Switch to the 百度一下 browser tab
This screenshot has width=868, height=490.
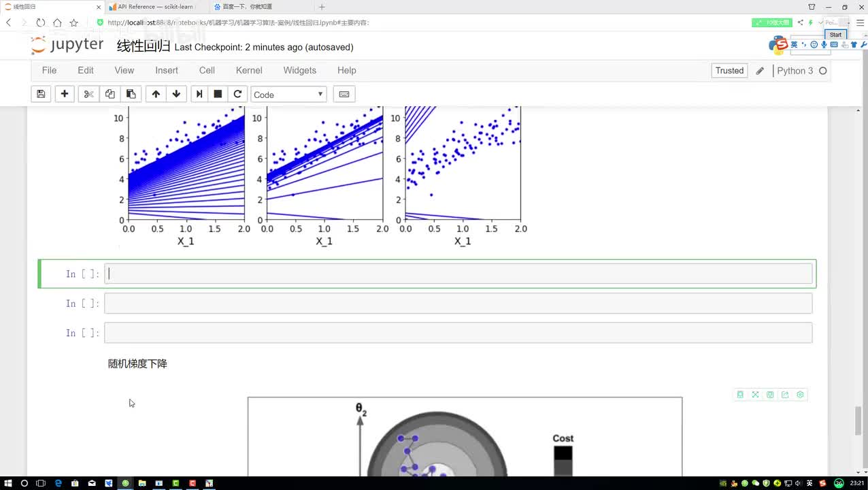pos(261,7)
